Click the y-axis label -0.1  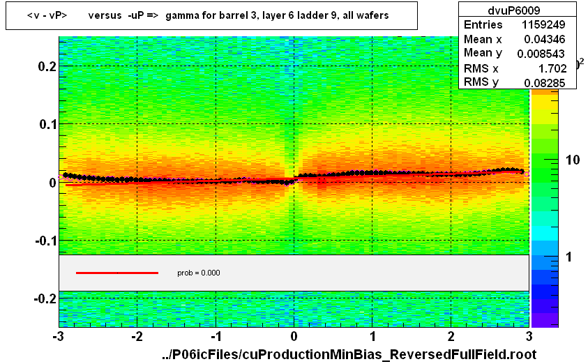click(x=45, y=241)
